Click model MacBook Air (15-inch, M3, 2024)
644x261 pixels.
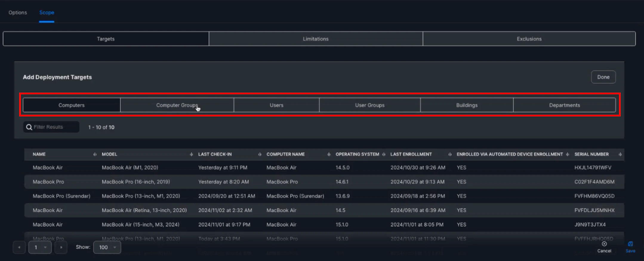(141, 225)
